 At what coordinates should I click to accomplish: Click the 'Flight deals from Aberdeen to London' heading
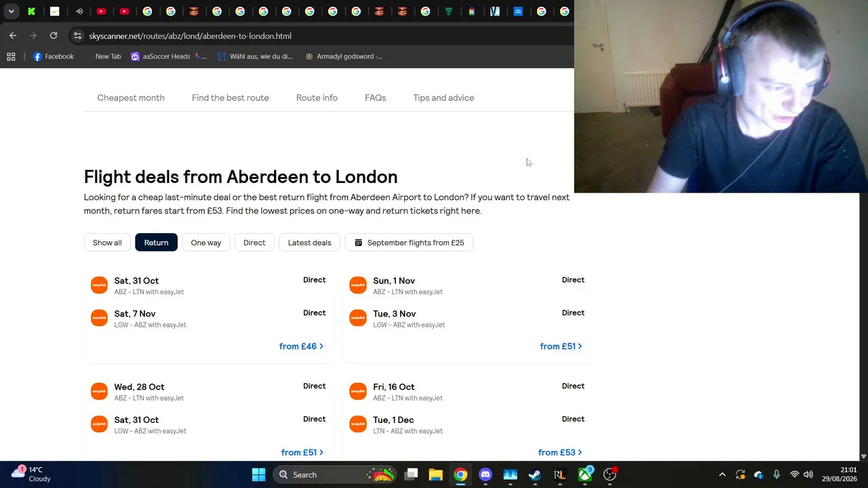point(241,177)
